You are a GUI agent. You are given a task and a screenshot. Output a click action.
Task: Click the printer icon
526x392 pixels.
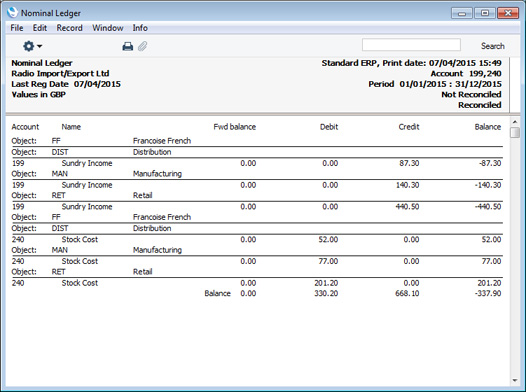(127, 46)
